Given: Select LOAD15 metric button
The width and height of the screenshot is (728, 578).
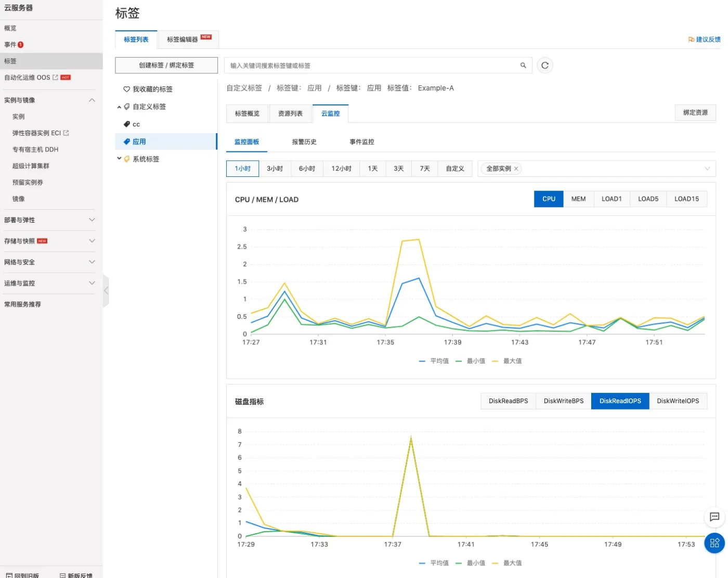Looking at the screenshot, I should coord(686,199).
